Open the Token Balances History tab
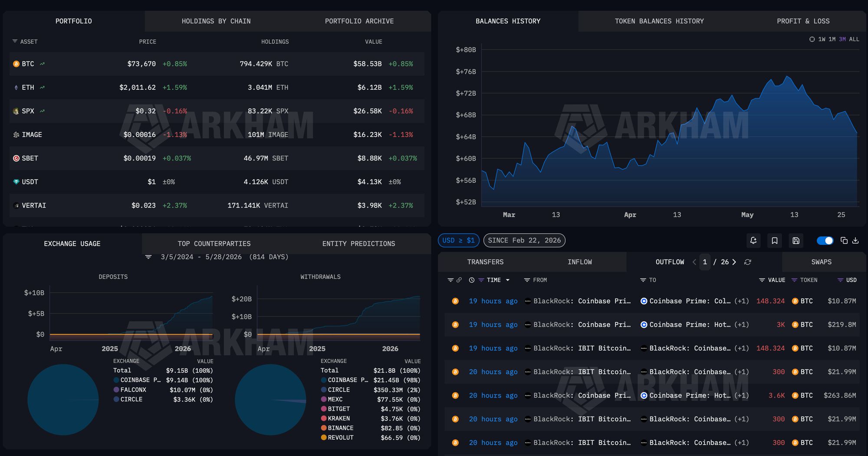This screenshot has height=456, width=868. point(659,21)
